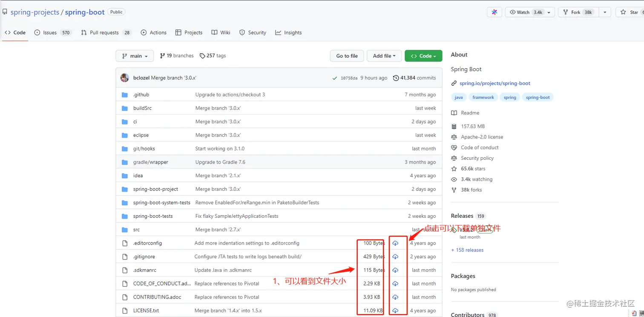Click the repository icon before spring-projects
This screenshot has height=317, width=644.
(5, 12)
